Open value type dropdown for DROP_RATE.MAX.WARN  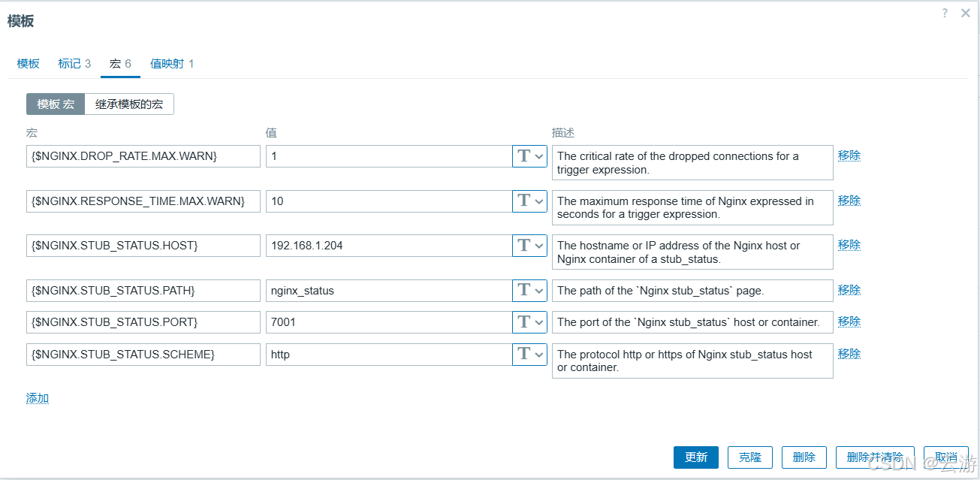(x=529, y=156)
